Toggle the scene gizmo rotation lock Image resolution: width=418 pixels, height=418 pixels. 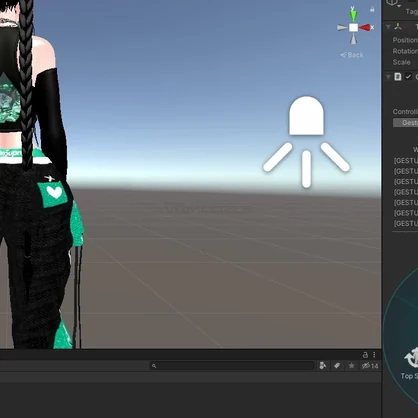point(372,9)
